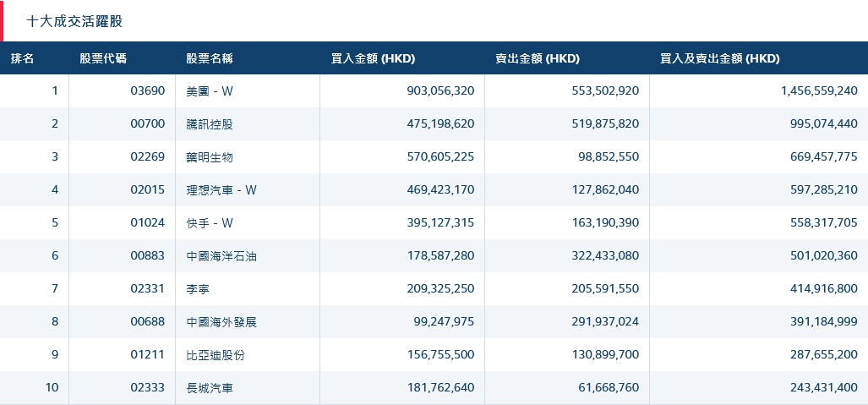Select stock name 快手 - W
This screenshot has height=405, width=868.
click(210, 223)
